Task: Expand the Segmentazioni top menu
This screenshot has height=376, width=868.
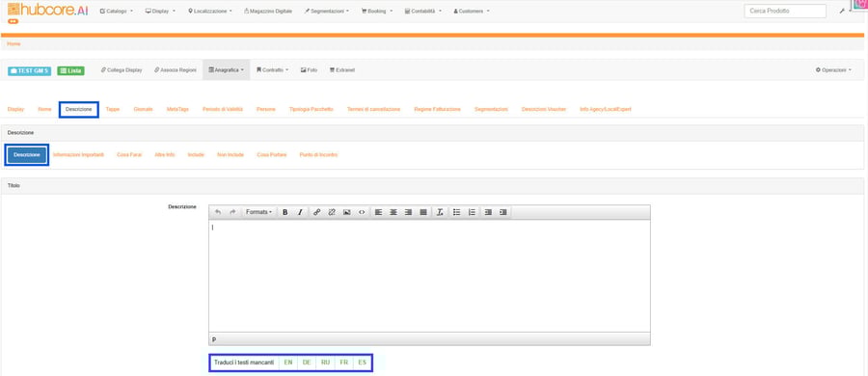Action: 327,11
